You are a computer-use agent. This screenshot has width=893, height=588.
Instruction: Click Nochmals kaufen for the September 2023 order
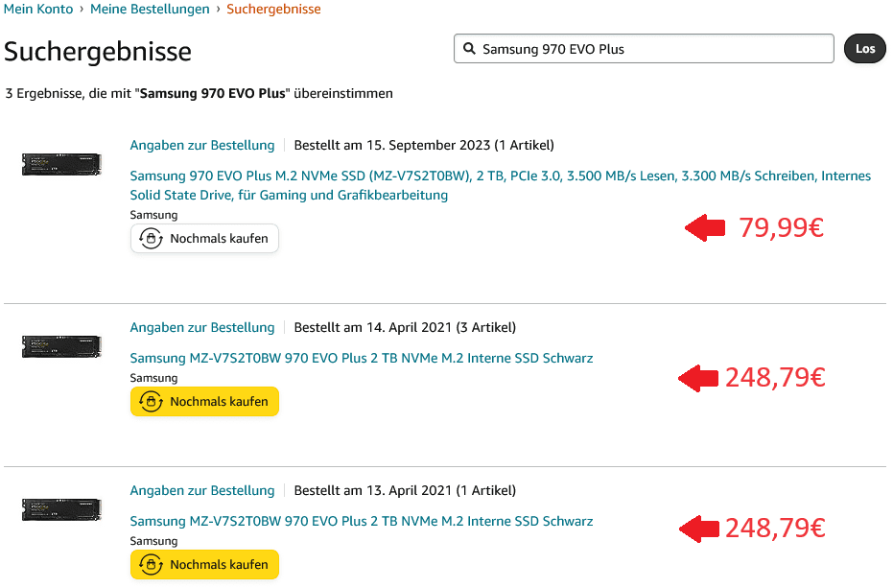click(x=204, y=238)
